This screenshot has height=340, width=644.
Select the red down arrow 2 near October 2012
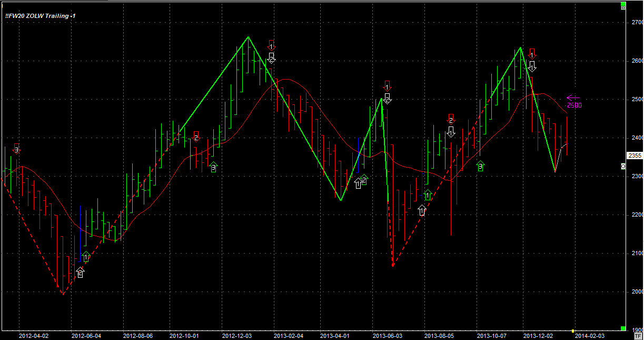[196, 136]
